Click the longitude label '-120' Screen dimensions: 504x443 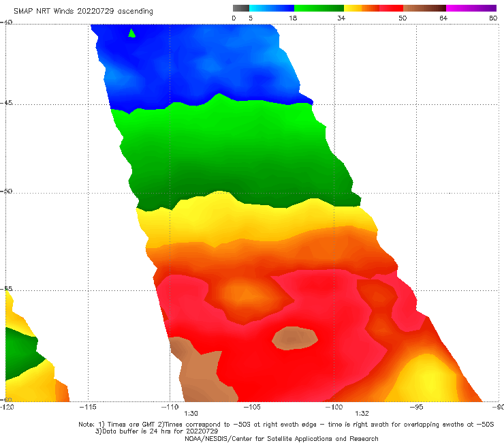[x=7, y=407]
